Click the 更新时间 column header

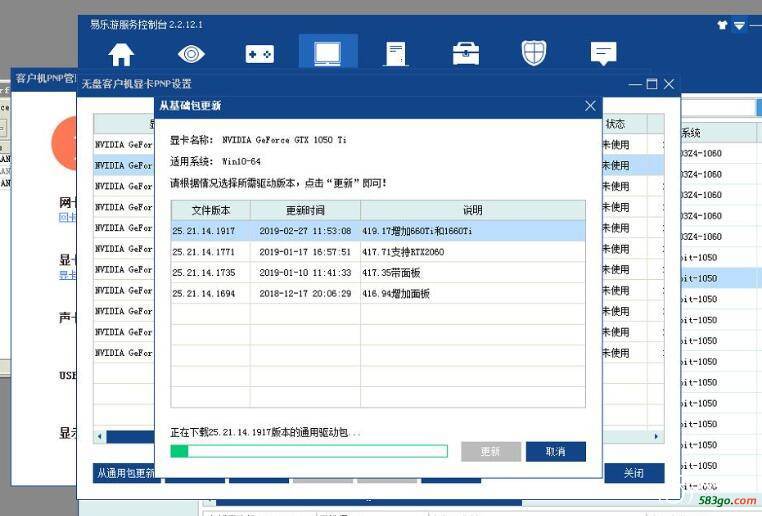(x=305, y=210)
